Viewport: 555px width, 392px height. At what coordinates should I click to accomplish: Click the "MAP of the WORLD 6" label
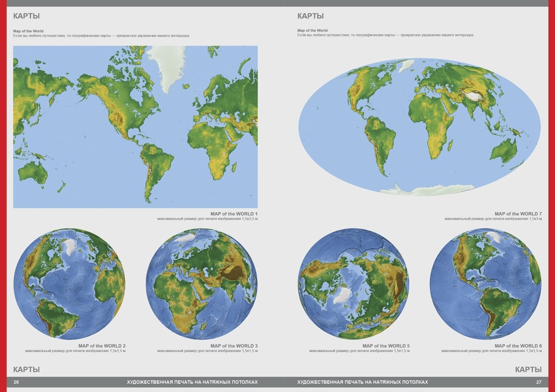tap(518, 346)
